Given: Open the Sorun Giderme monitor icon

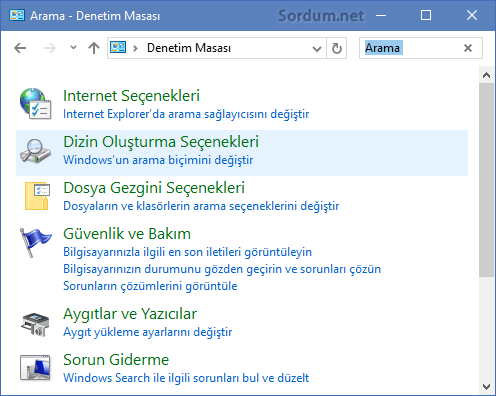Looking at the screenshot, I should 35,368.
